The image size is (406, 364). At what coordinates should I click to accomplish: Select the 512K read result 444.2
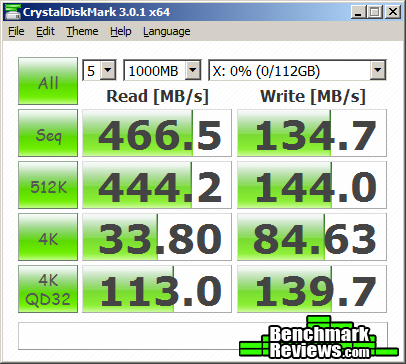click(x=157, y=185)
